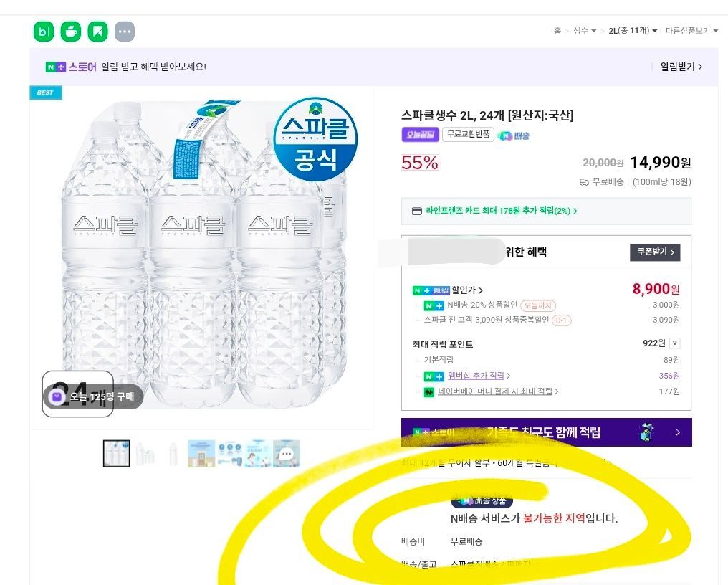Click 알림받기 in the store banner
728x585 pixels.
pos(681,67)
